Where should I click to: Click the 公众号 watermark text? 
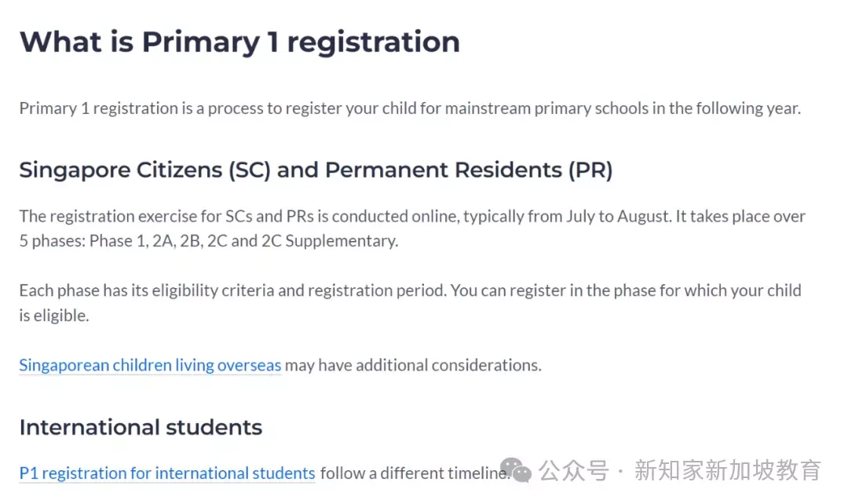pos(574,470)
